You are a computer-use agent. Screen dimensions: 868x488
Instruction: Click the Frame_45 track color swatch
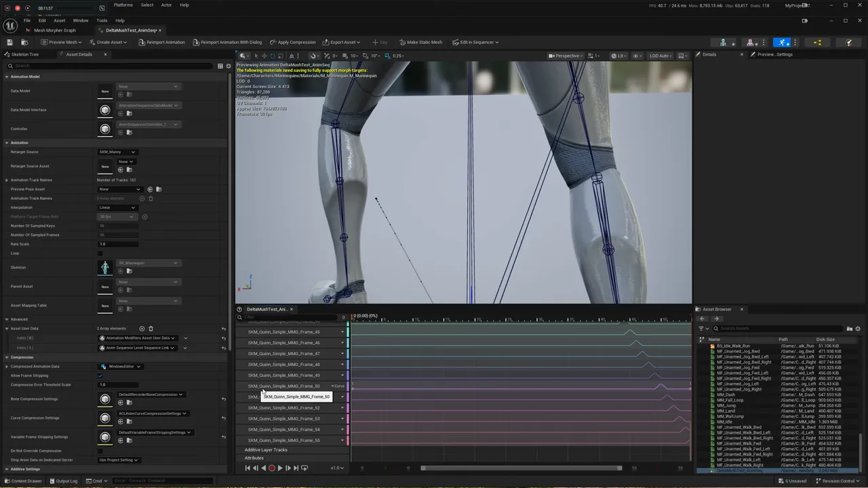pyautogui.click(x=349, y=332)
